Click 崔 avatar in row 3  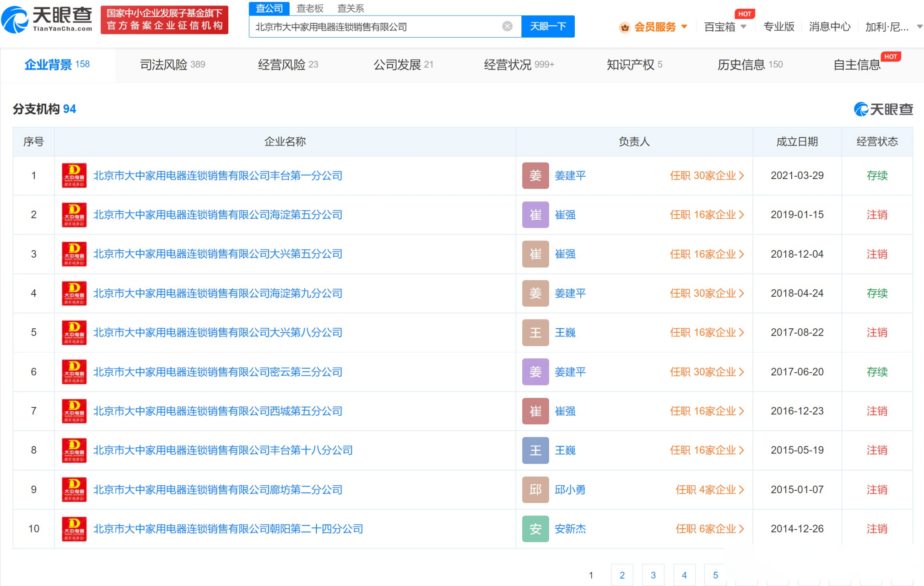tap(535, 254)
